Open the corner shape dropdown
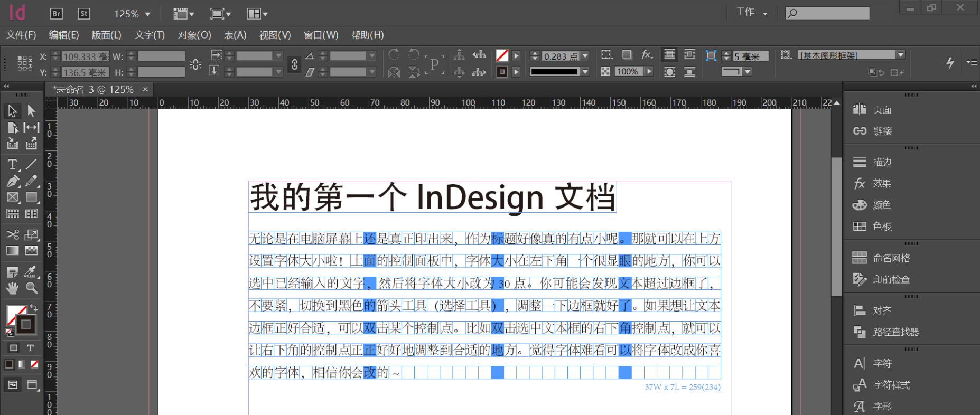 click(x=748, y=71)
